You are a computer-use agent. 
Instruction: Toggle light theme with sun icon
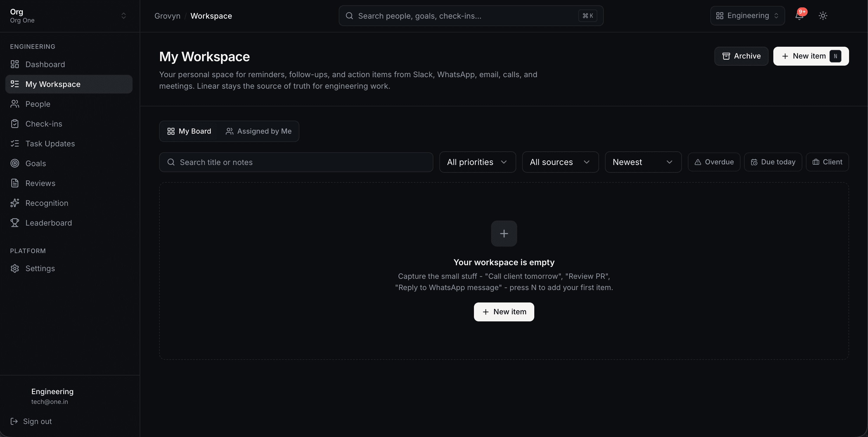pos(823,16)
